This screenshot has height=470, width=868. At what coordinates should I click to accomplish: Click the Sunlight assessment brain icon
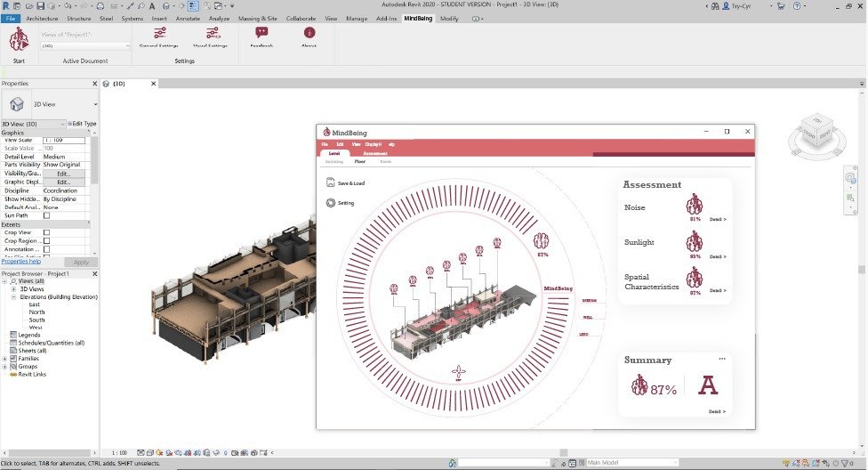point(695,241)
